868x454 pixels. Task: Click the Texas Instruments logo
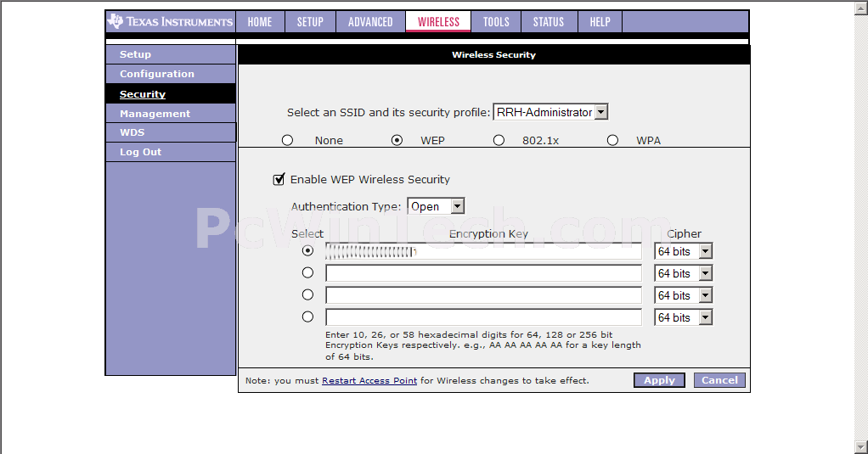171,21
